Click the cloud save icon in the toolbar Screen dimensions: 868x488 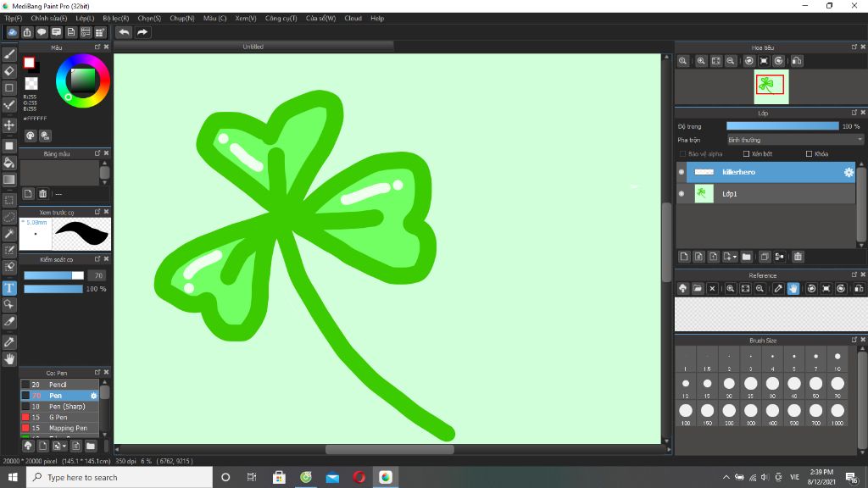(x=12, y=32)
